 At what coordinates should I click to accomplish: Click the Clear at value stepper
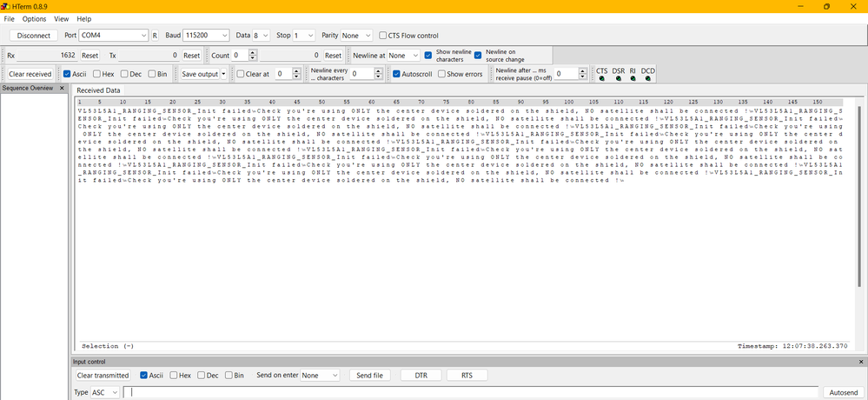(296, 74)
